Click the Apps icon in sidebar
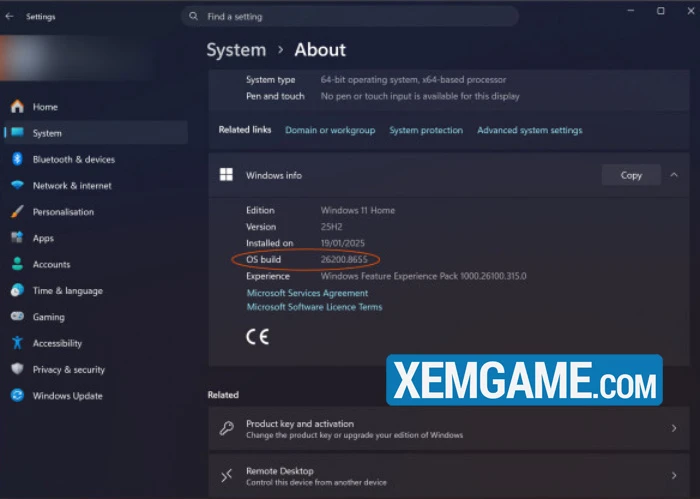This screenshot has height=499, width=700. 17,237
